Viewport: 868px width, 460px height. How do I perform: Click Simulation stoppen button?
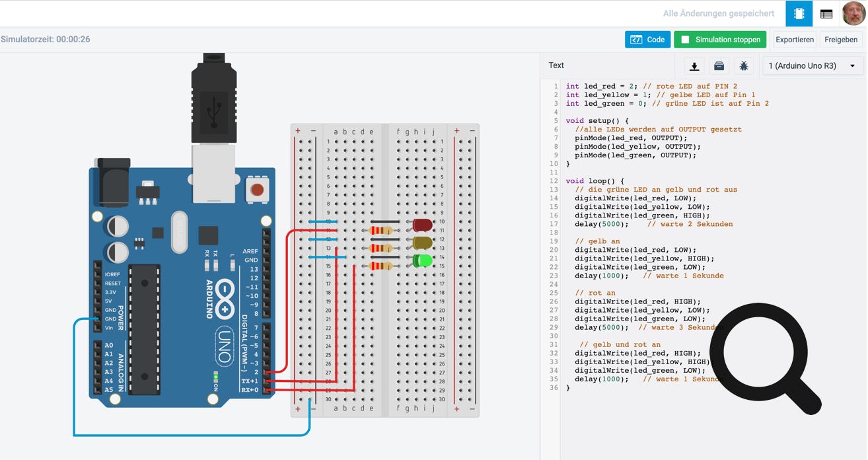point(720,40)
